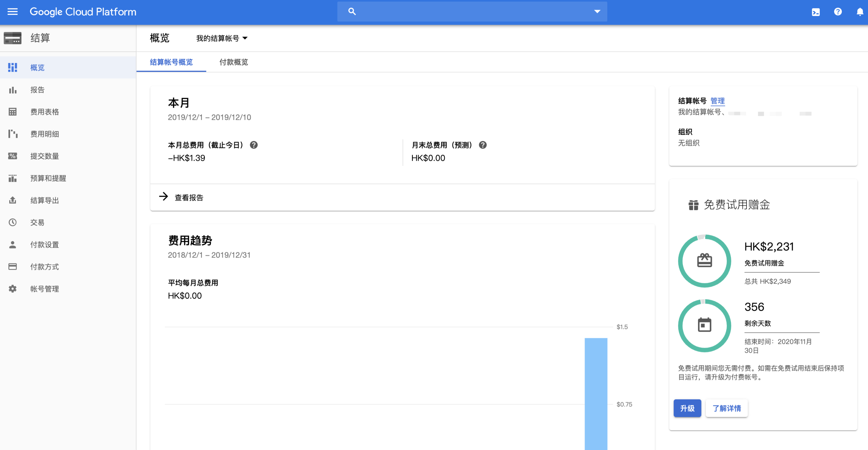Click the 无组织 organization text
This screenshot has height=450, width=868.
click(x=689, y=143)
